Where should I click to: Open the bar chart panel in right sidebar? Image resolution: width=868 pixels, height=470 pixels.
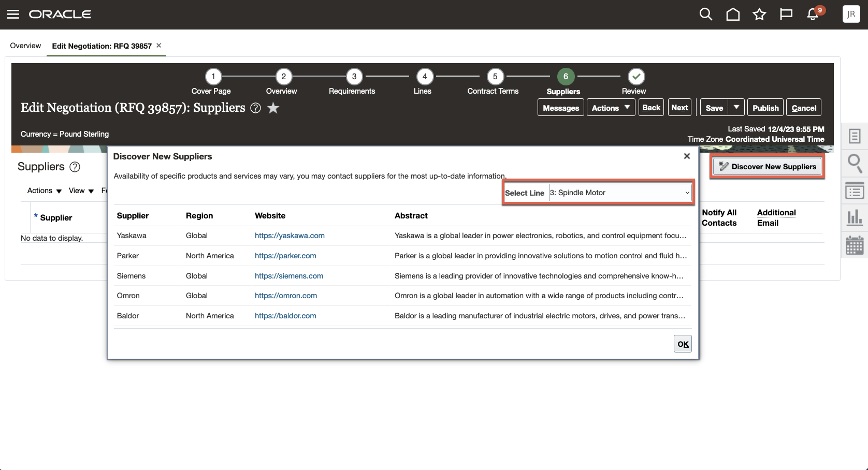(855, 218)
